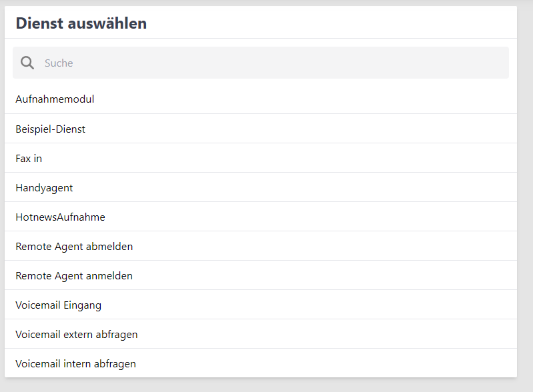The width and height of the screenshot is (533, 392).
Task: Pick the remote agent sign-out service
Action: [x=74, y=246]
